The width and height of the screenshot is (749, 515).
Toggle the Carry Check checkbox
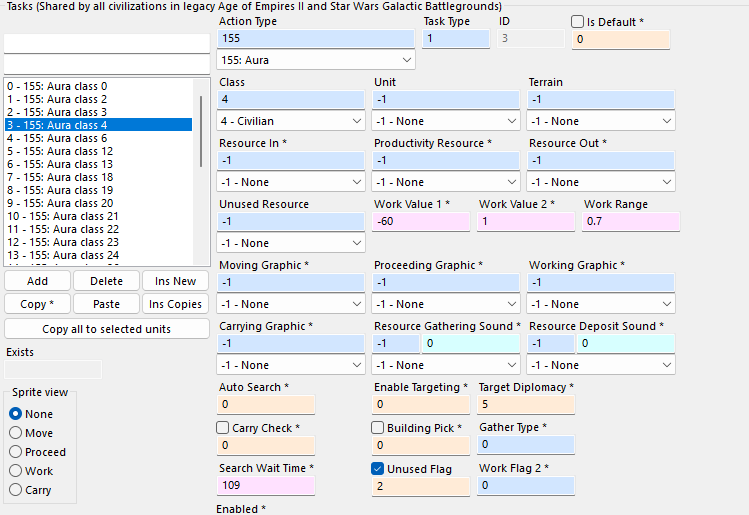[x=223, y=428]
